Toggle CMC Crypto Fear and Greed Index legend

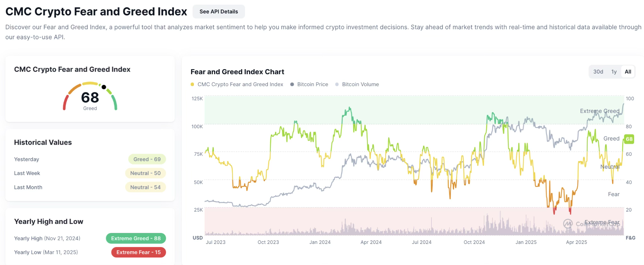point(240,84)
